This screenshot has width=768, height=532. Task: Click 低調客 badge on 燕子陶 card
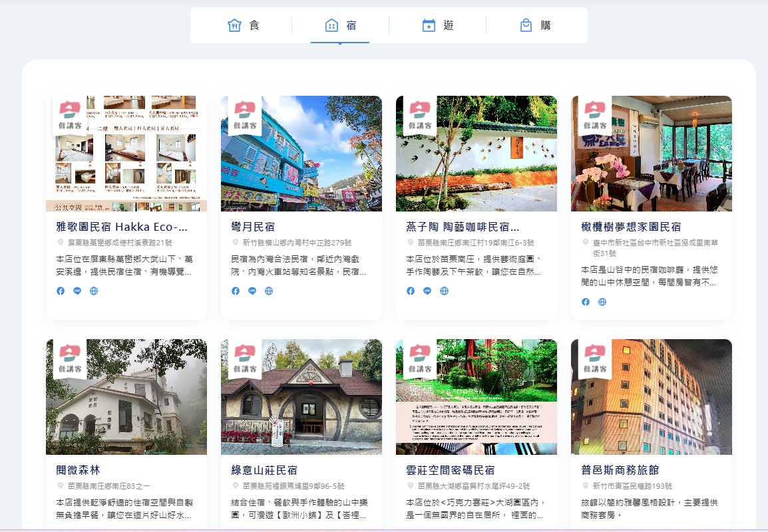(x=420, y=116)
